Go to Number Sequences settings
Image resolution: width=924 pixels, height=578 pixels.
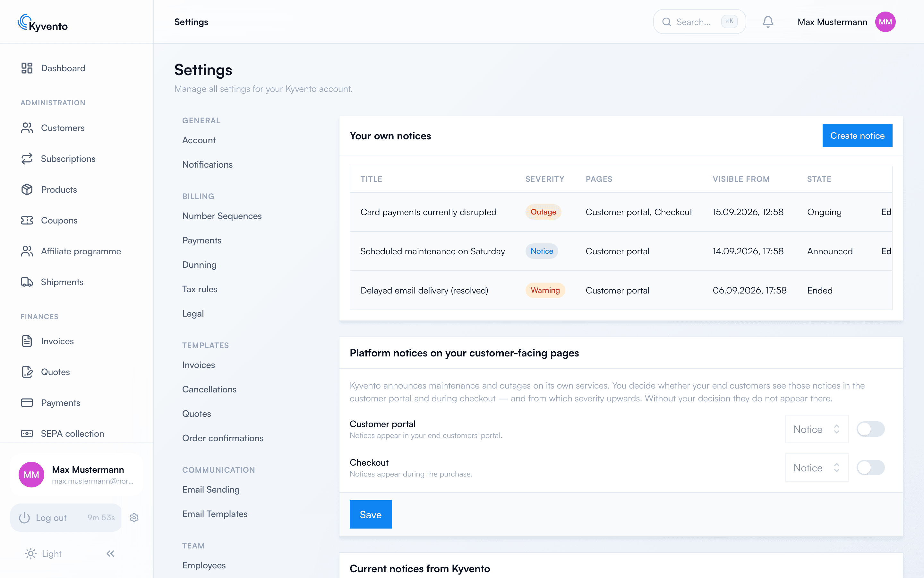(222, 216)
